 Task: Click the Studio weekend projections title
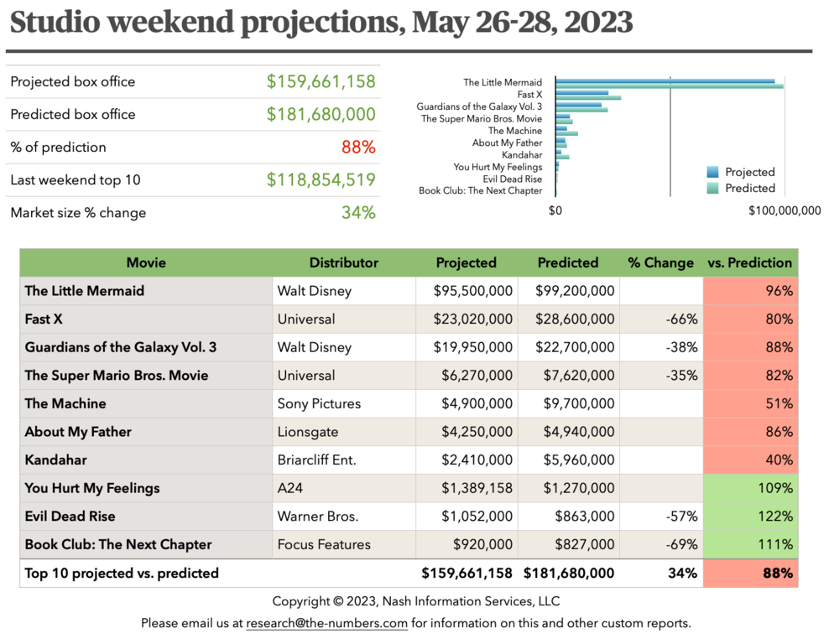click(x=321, y=23)
